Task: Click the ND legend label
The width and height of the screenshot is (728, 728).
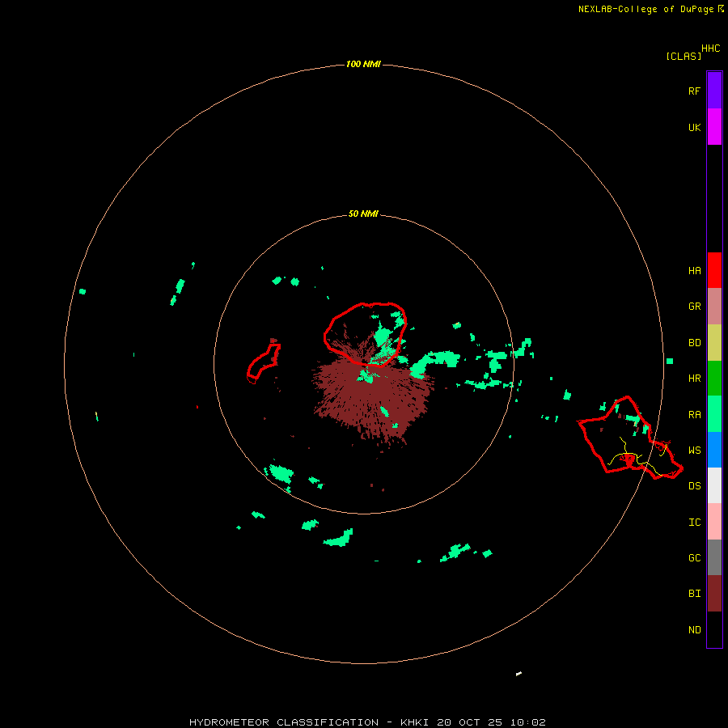Action: [694, 629]
